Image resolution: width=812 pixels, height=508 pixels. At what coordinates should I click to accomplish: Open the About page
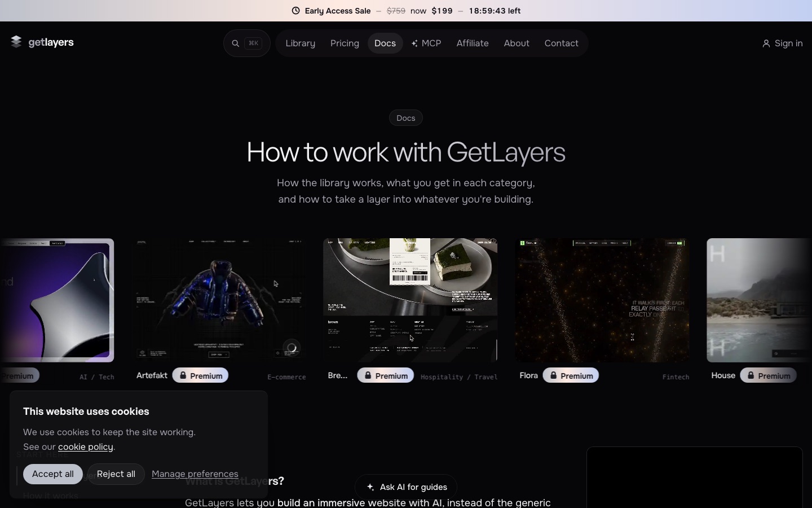(x=517, y=43)
